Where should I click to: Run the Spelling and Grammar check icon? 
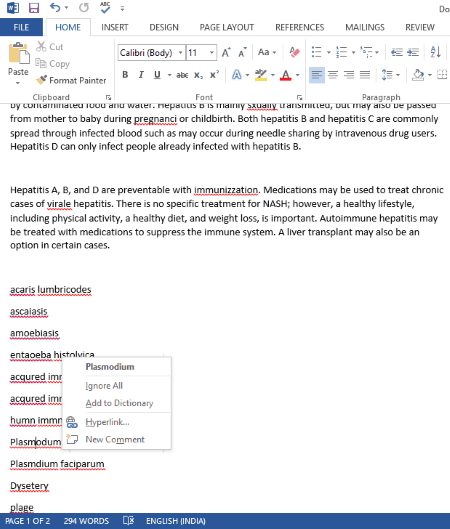pos(105,7)
